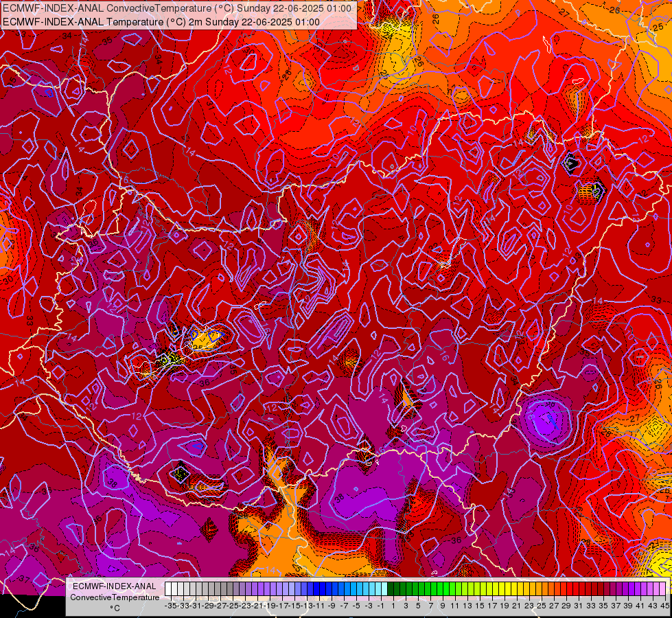Select the ConvectiveTemperature title line at top
Image resolution: width=672 pixels, height=618 pixels.
click(x=177, y=8)
